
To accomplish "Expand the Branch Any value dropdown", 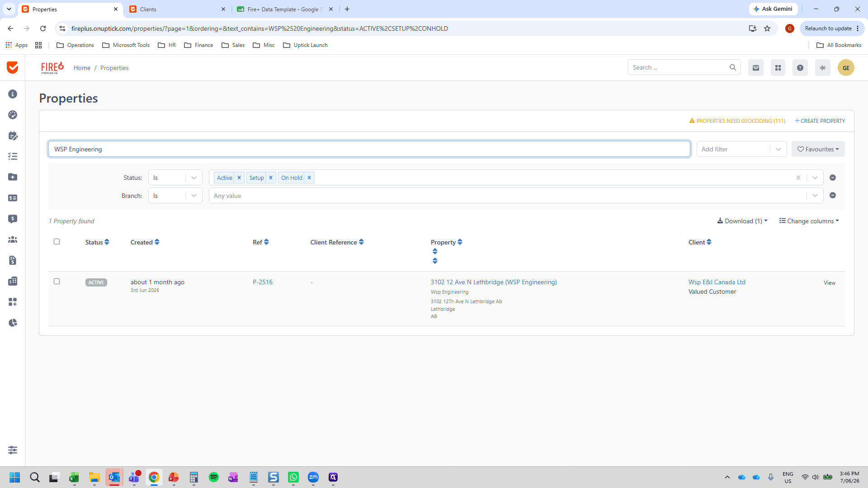I will tap(815, 196).
